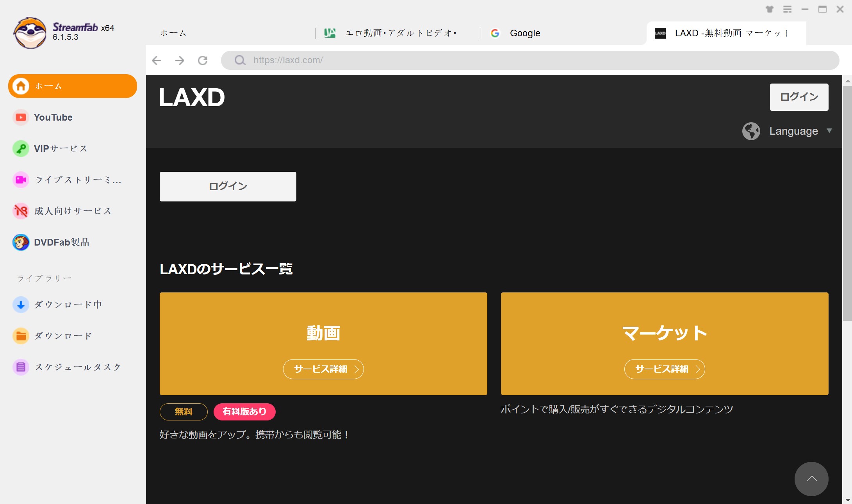Click the header ログイン button
Viewport: 852px width, 504px height.
(799, 97)
